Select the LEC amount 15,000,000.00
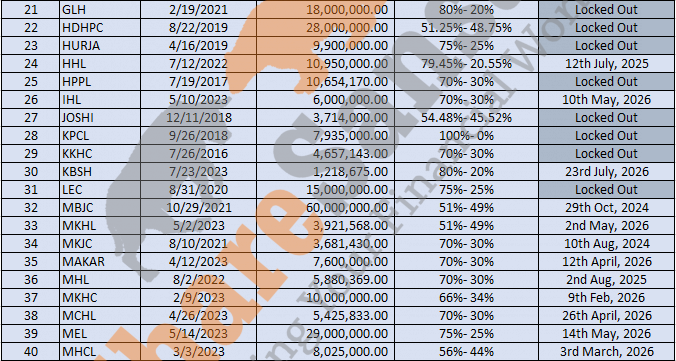 click(325, 190)
